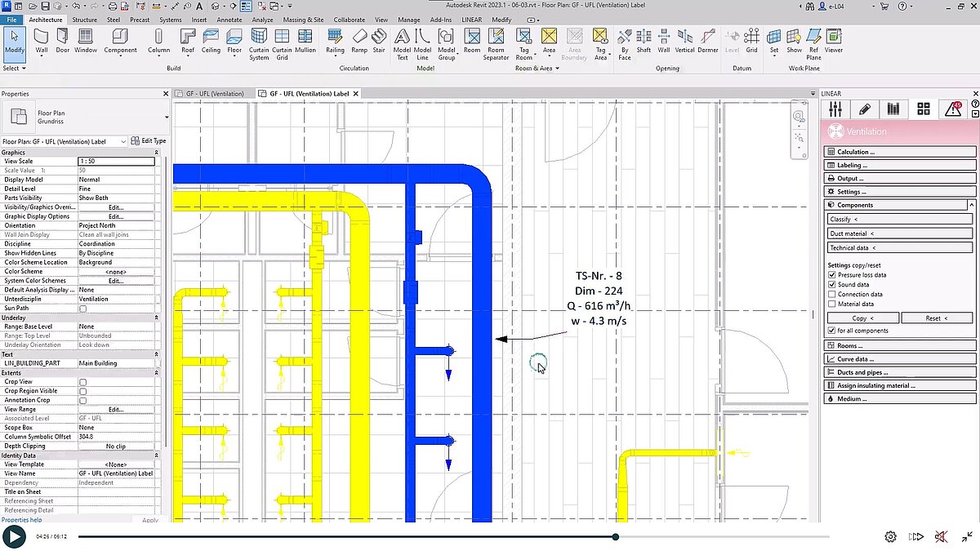Viewport: 980px width, 551px height.
Task: Open the Annotate ribbon tab
Action: pyautogui.click(x=229, y=20)
